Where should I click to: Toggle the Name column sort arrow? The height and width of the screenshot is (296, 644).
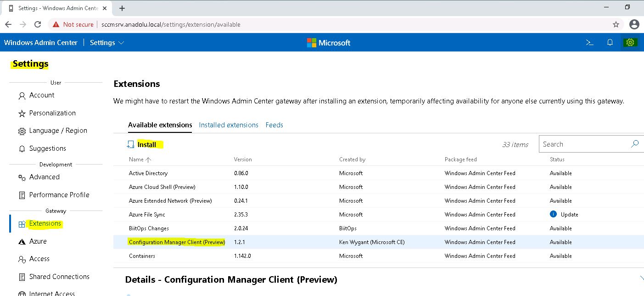pyautogui.click(x=148, y=159)
